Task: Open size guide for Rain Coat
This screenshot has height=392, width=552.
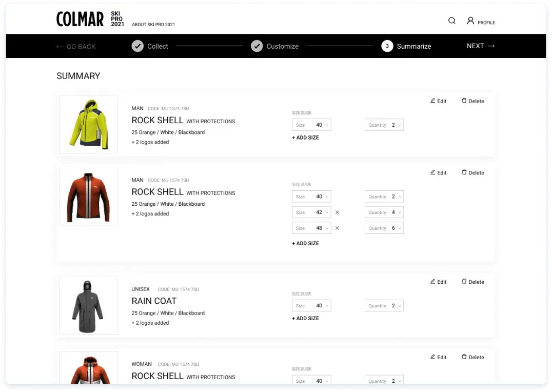Action: coord(302,293)
